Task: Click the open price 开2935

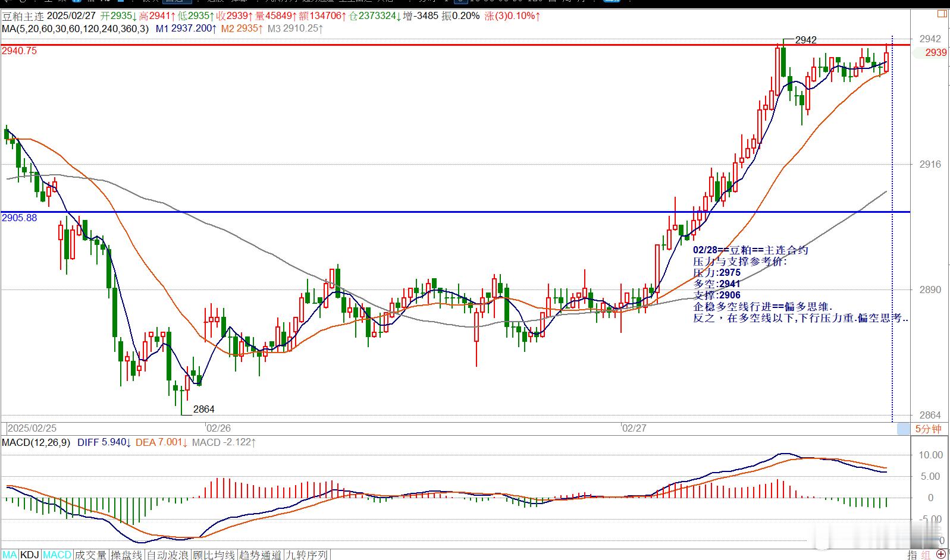Action: [x=118, y=16]
